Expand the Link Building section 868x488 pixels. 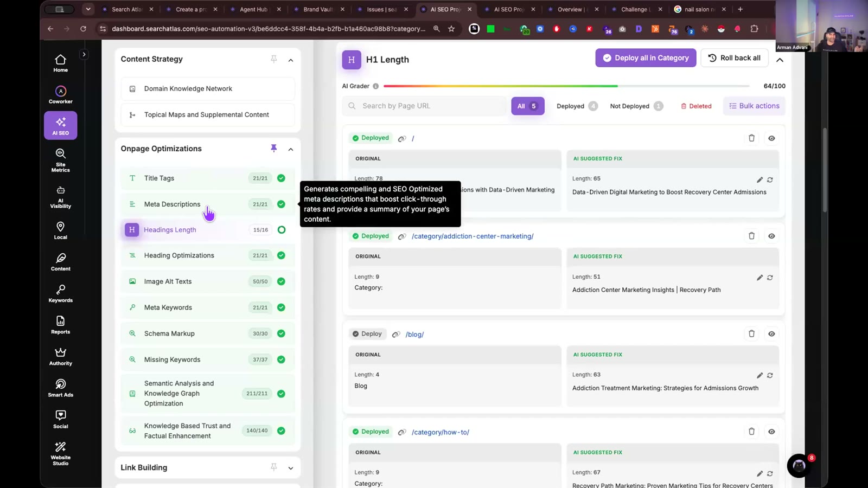[291, 468]
